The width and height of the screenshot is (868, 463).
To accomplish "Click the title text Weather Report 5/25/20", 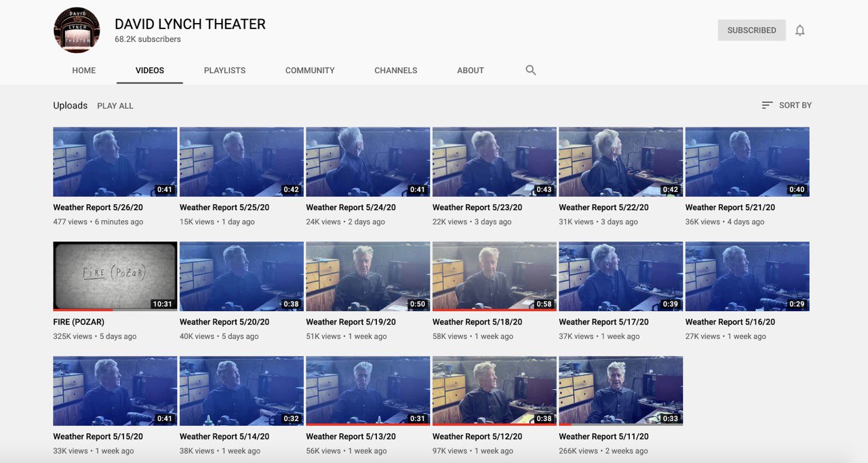I will (224, 207).
